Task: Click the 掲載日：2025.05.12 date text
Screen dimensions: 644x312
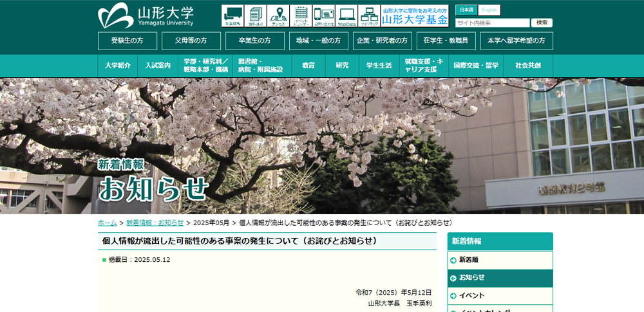Action: pyautogui.click(x=139, y=260)
